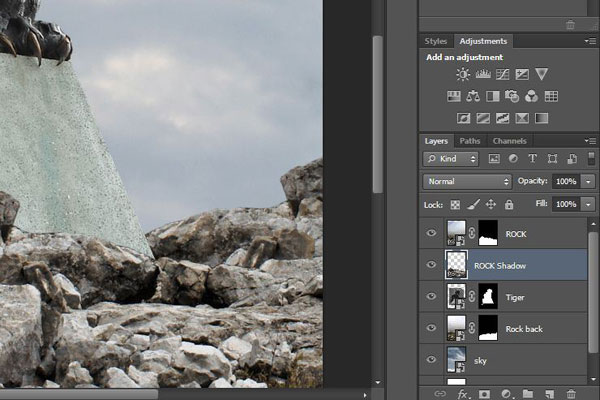Hide the Tiger layer
Image resolution: width=600 pixels, height=400 pixels.
point(432,297)
